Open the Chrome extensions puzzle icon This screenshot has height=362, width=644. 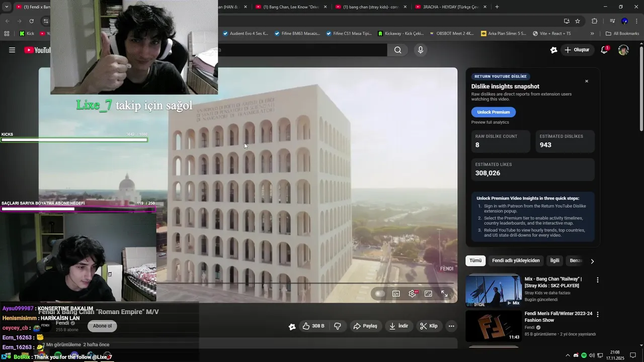[594, 21]
